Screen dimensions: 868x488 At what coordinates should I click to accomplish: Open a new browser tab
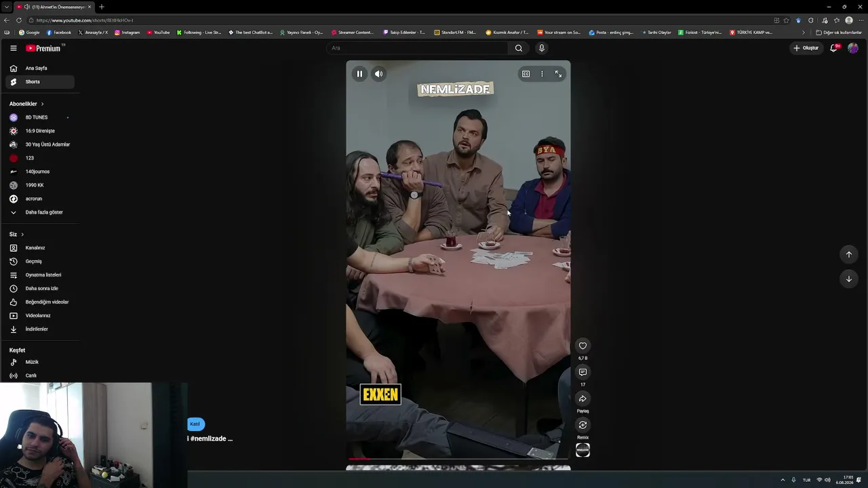tap(101, 7)
